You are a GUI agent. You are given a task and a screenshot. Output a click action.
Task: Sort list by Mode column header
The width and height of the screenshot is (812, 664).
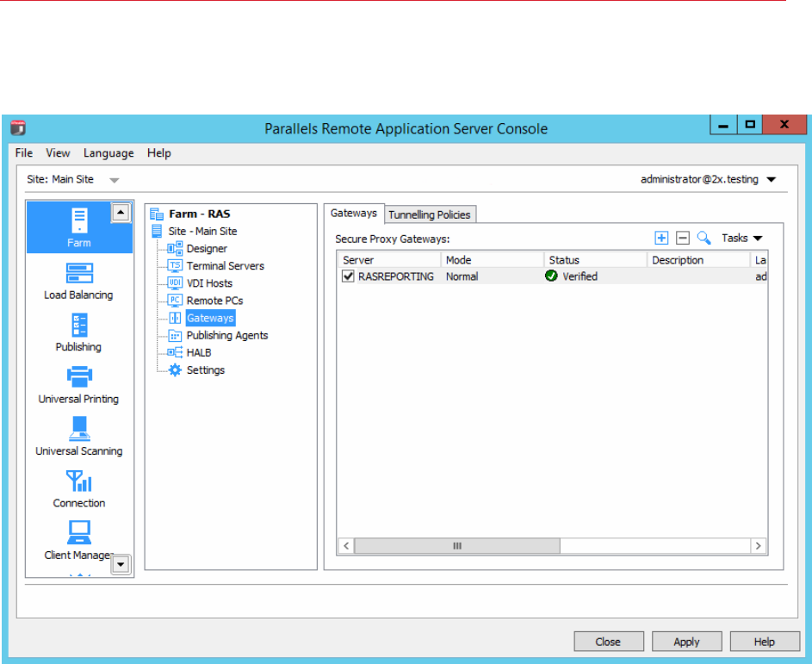pyautogui.click(x=492, y=260)
